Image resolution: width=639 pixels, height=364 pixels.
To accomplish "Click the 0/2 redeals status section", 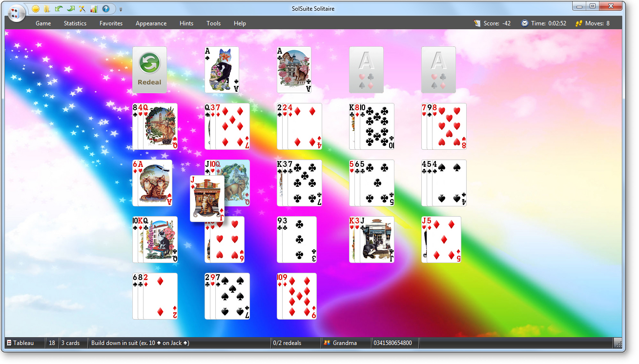I will 286,343.
